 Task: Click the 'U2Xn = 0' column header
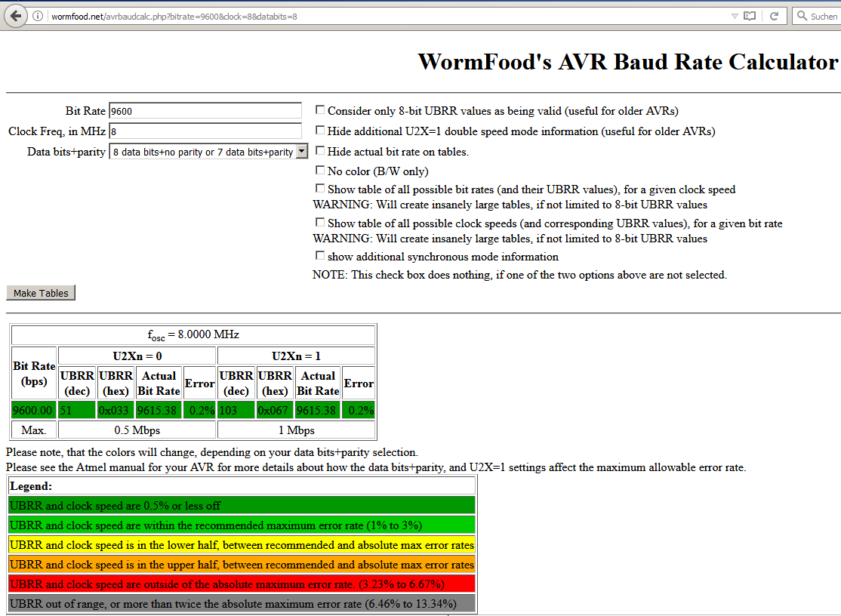click(137, 356)
